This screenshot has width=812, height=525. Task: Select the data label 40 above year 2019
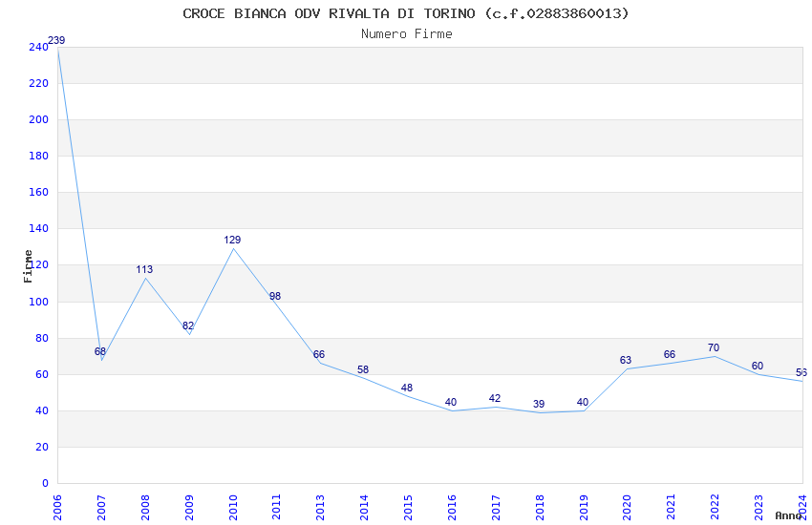583,403
